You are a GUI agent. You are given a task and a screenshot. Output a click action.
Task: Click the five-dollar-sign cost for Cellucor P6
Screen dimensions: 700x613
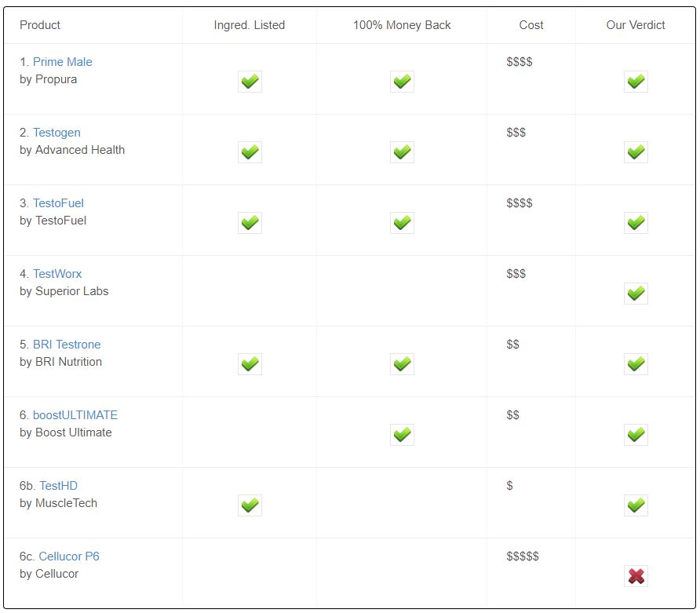(x=523, y=556)
